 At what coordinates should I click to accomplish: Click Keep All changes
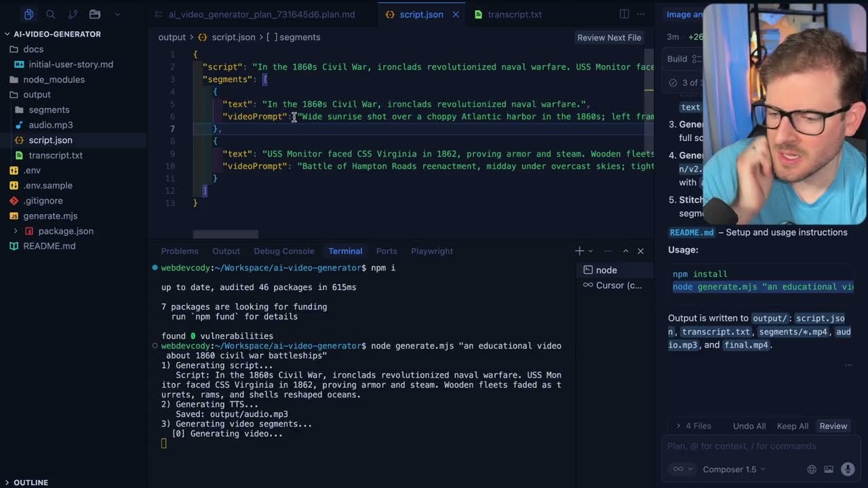792,426
